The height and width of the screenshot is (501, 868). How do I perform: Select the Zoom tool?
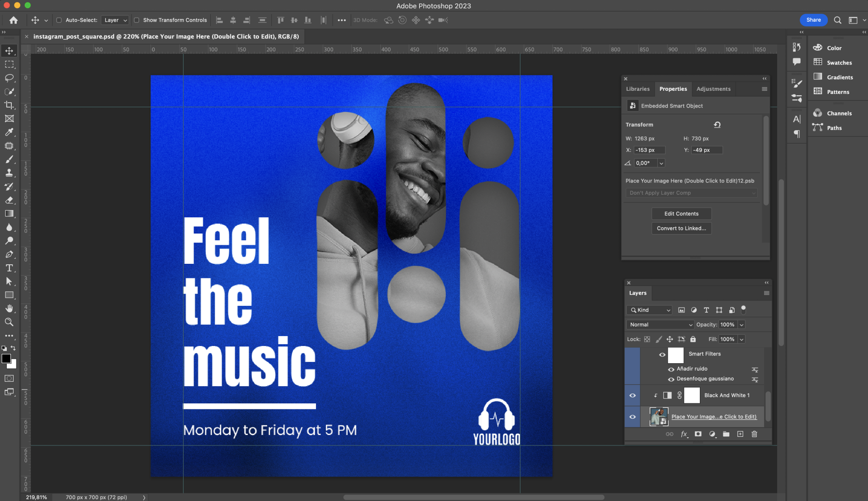9,322
